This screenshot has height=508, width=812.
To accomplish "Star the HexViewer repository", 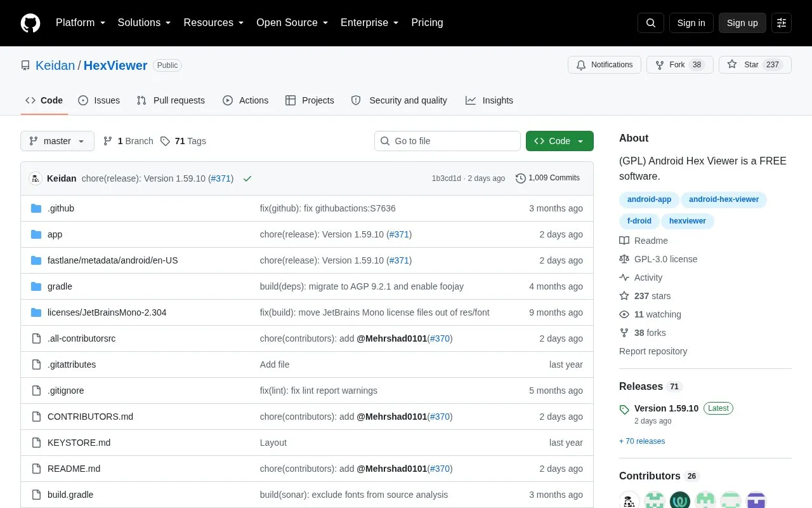I will pos(755,65).
